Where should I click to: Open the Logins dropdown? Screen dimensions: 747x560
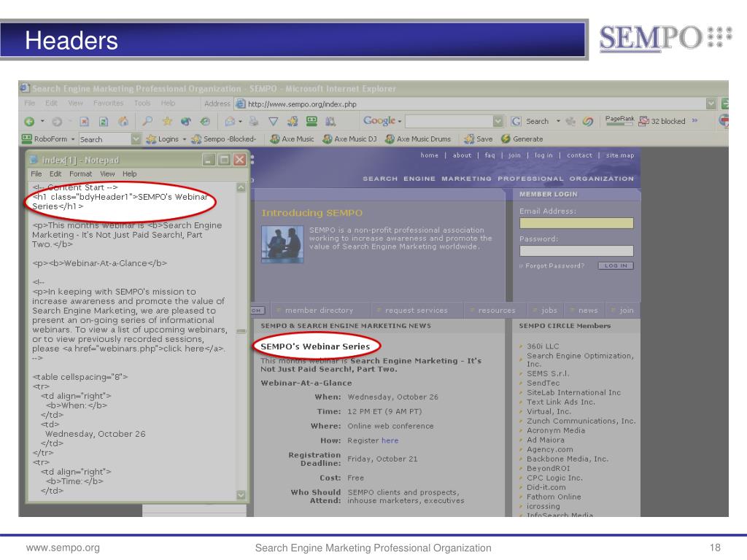[166, 139]
